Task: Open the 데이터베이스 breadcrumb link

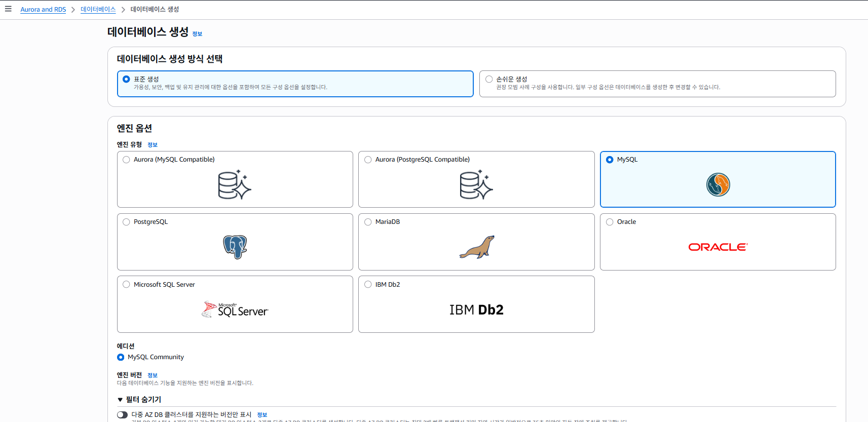Action: click(98, 10)
